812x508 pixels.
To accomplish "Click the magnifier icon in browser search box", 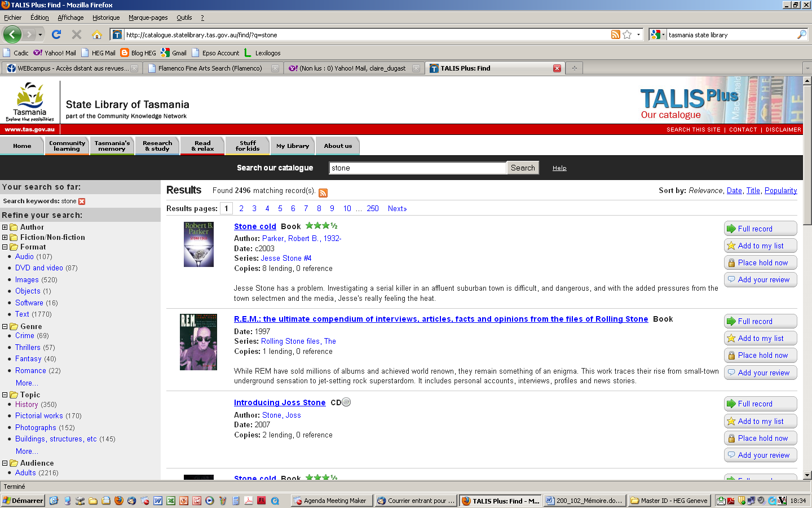I will [x=802, y=34].
